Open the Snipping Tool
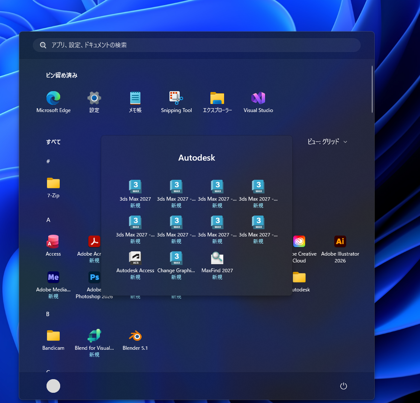420x403 pixels. tap(176, 102)
